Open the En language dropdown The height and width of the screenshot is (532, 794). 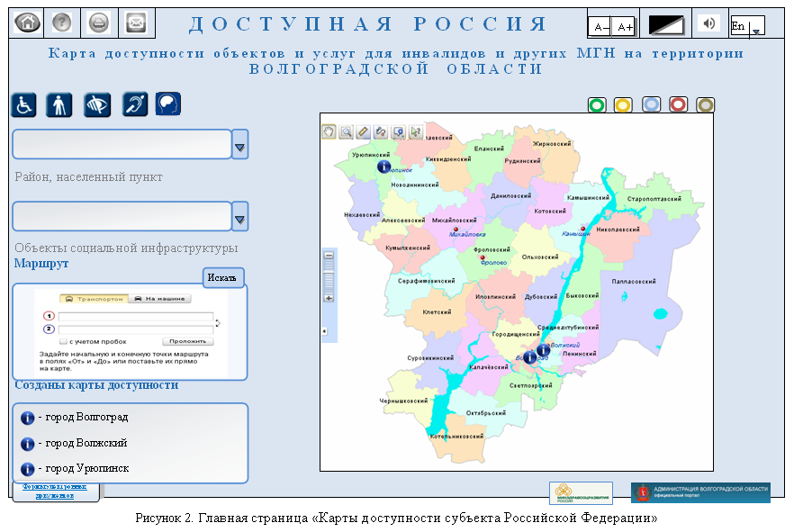click(747, 26)
